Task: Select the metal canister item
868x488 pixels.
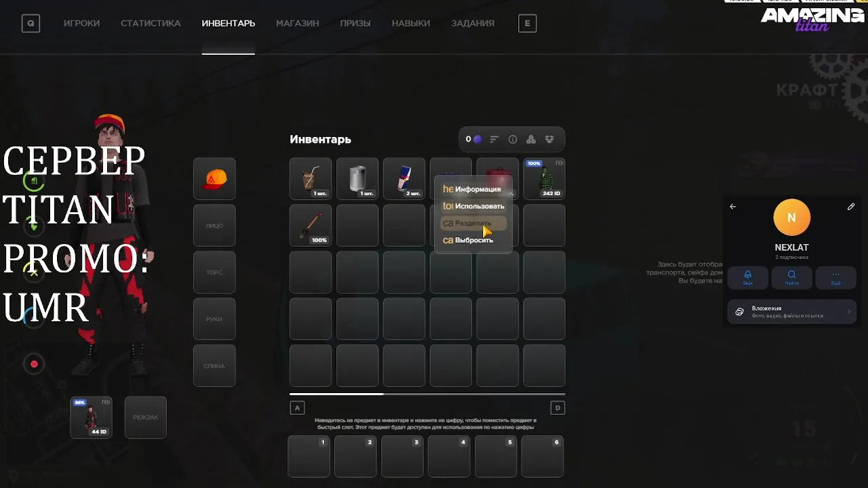Action: 357,179
